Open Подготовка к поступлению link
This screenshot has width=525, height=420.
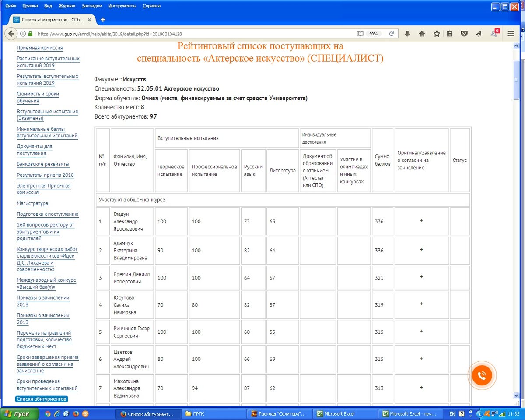pos(48,214)
